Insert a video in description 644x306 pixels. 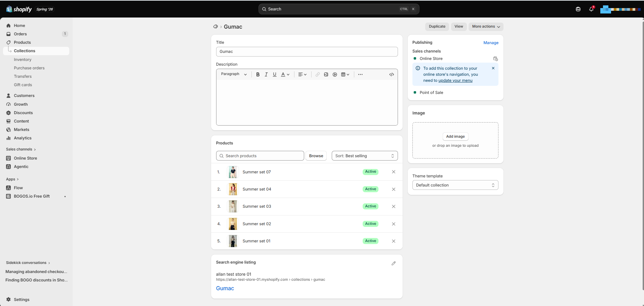(x=335, y=74)
